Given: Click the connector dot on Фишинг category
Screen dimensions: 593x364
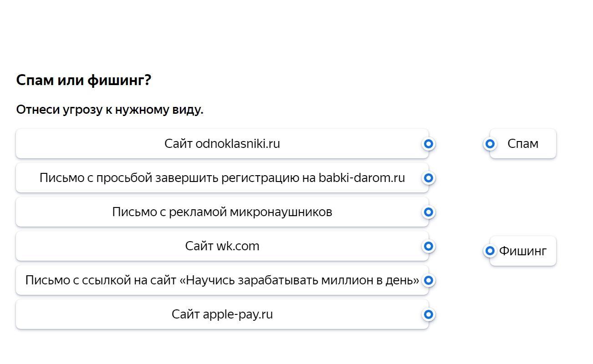Looking at the screenshot, I should coord(490,251).
